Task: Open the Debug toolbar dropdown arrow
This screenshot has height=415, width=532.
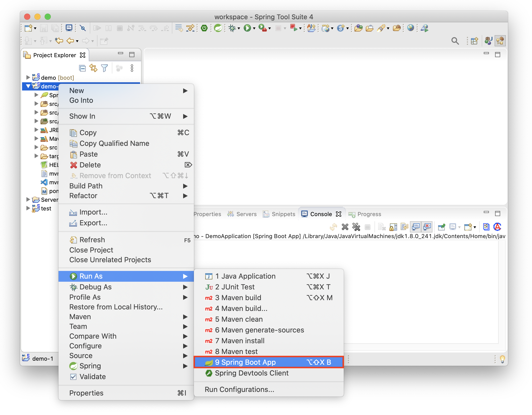Action: point(239,28)
